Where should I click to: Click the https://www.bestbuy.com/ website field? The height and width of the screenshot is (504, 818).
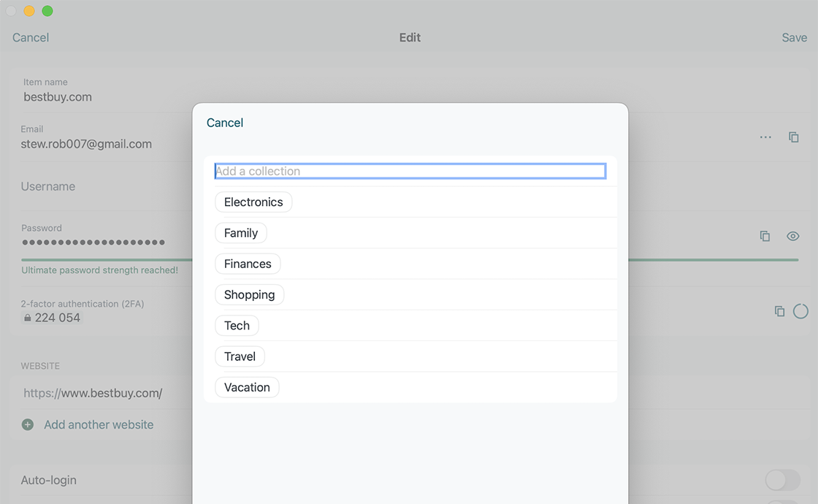93,394
